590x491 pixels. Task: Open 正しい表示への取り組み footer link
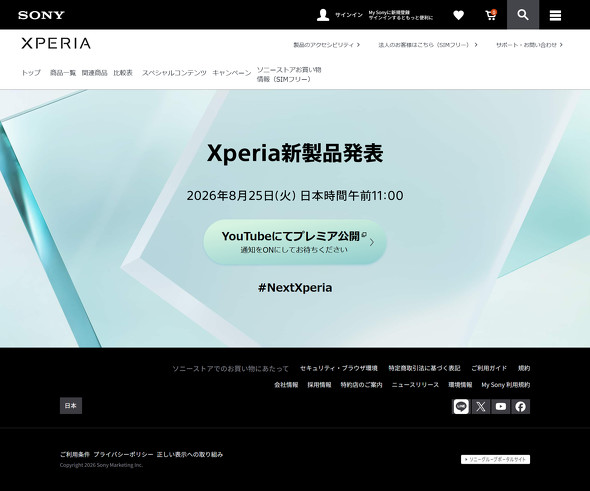tap(190, 455)
